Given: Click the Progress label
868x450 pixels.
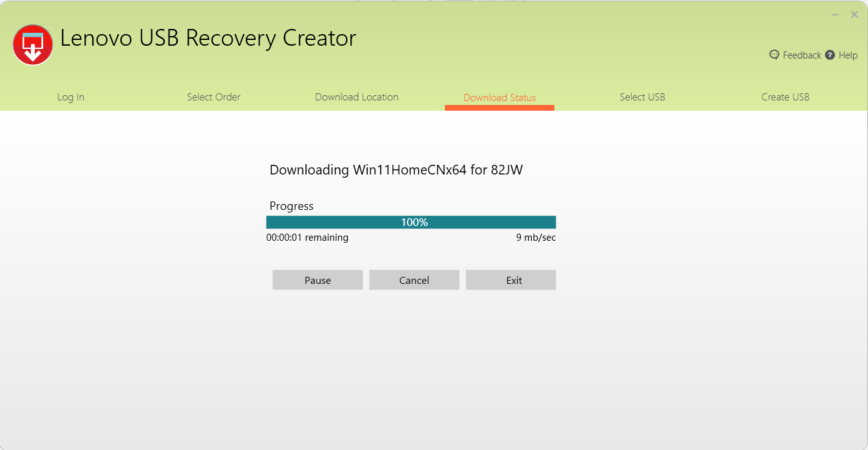Looking at the screenshot, I should pos(292,206).
